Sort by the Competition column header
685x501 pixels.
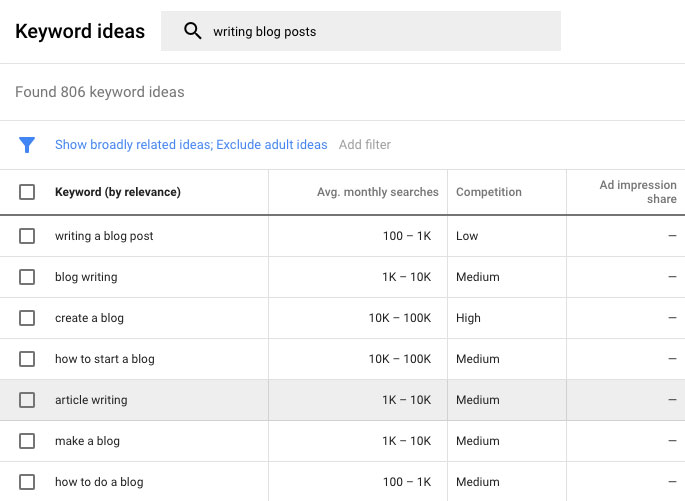click(x=489, y=192)
